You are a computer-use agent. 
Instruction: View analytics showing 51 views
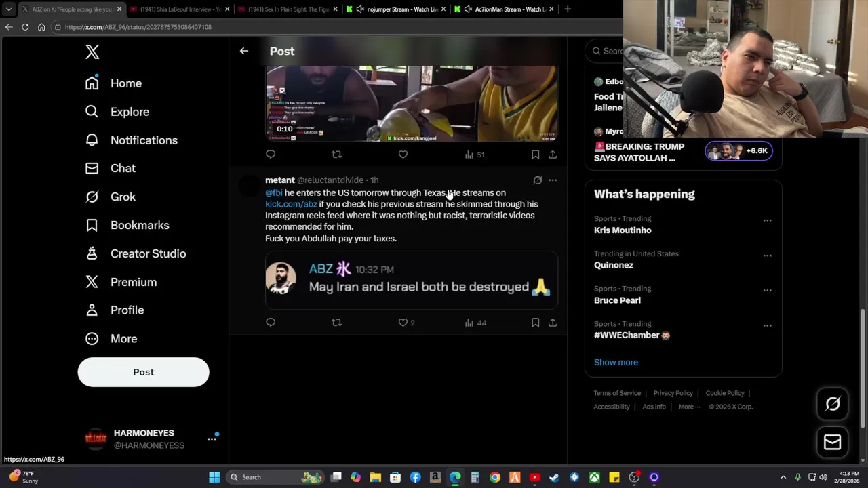click(475, 155)
